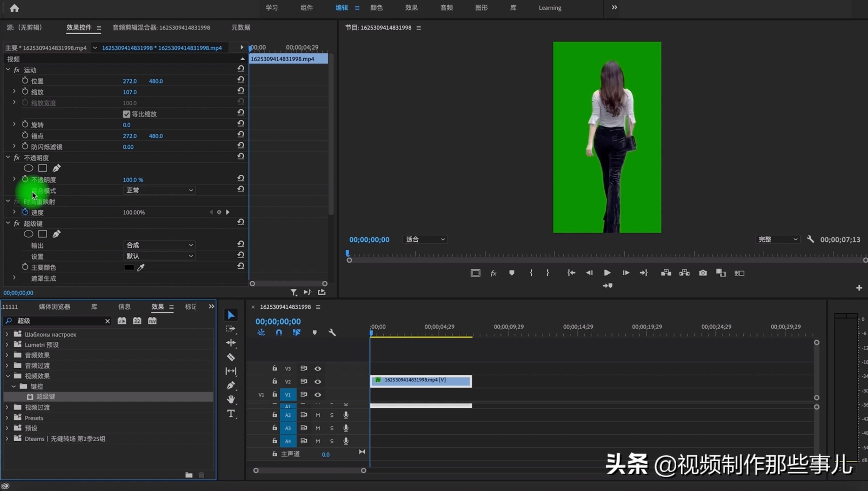Open the eyedropper next to 主要颜色
Viewport: 868px width, 491px height.
point(141,267)
